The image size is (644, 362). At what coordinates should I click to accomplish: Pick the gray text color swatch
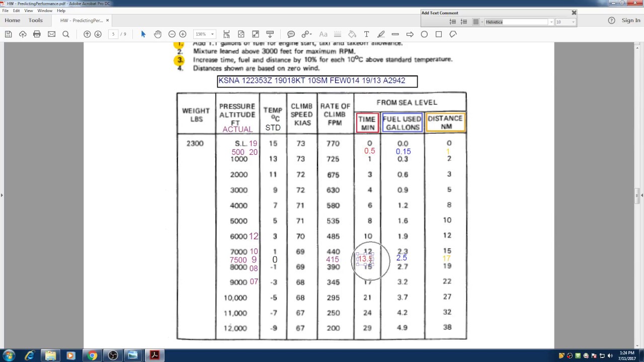476,22
